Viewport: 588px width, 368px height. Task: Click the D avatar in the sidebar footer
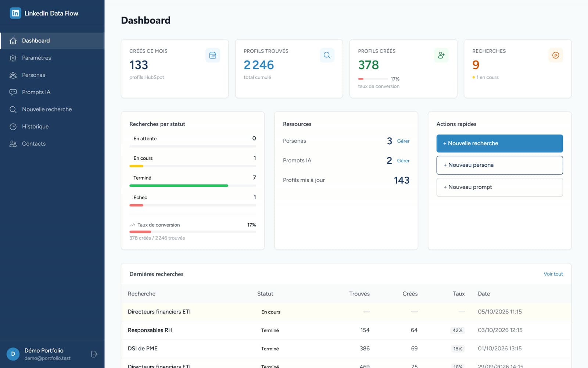[x=13, y=354]
